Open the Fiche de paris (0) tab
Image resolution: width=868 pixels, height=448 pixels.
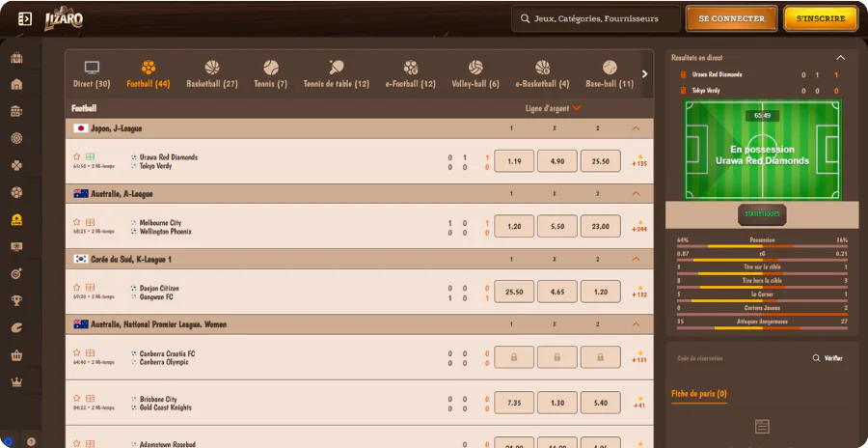click(x=698, y=394)
